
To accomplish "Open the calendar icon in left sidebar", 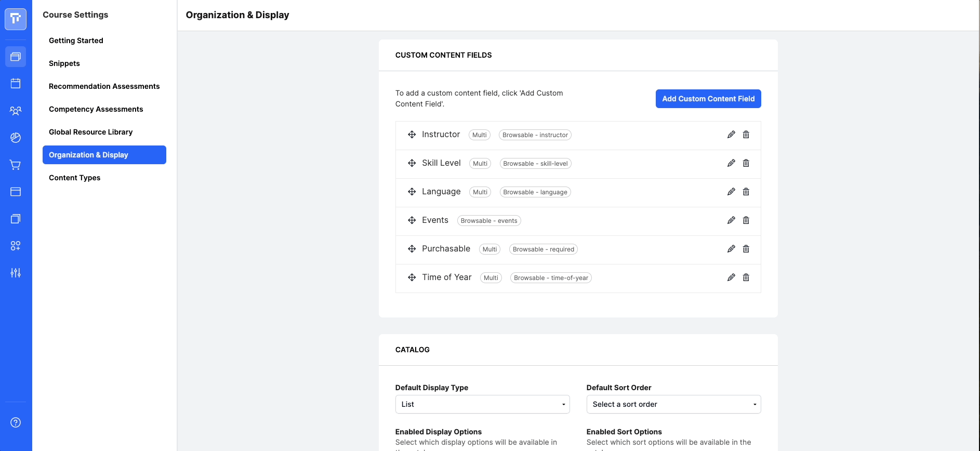I will click(16, 83).
